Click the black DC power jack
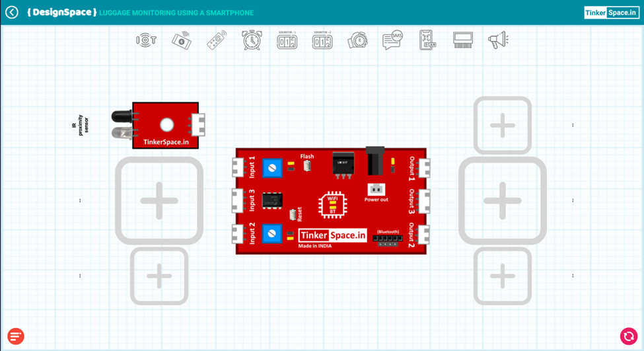Image resolution: width=644 pixels, height=351 pixels. point(375,161)
